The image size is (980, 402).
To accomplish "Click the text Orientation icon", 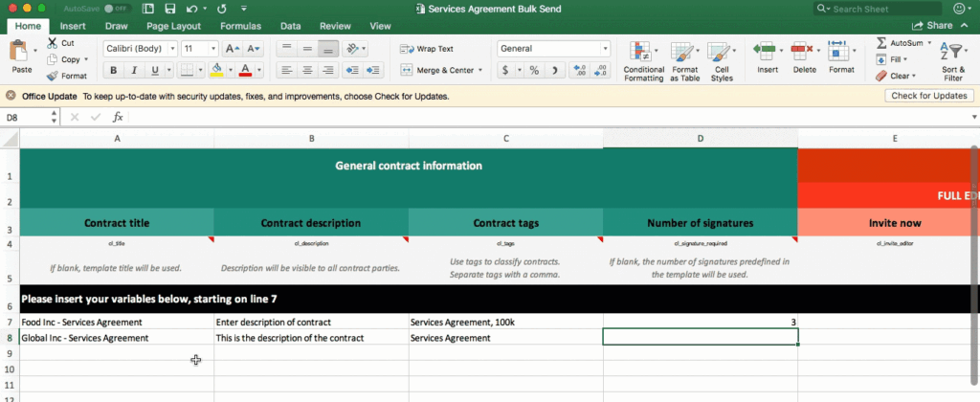I will 352,49.
